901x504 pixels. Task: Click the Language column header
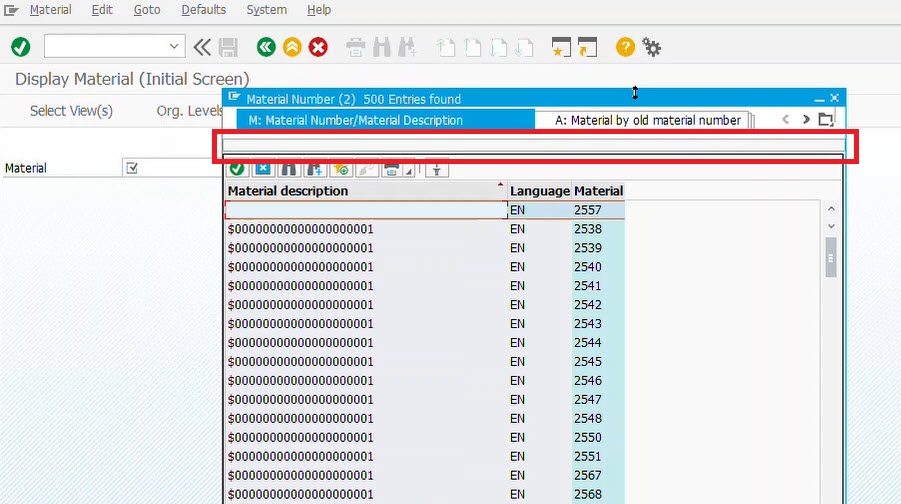pos(540,191)
